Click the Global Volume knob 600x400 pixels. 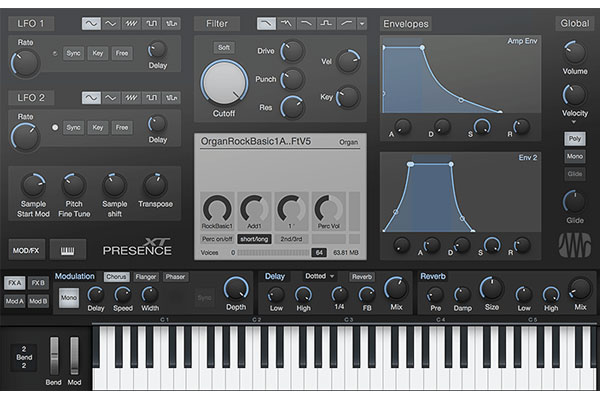(x=575, y=53)
